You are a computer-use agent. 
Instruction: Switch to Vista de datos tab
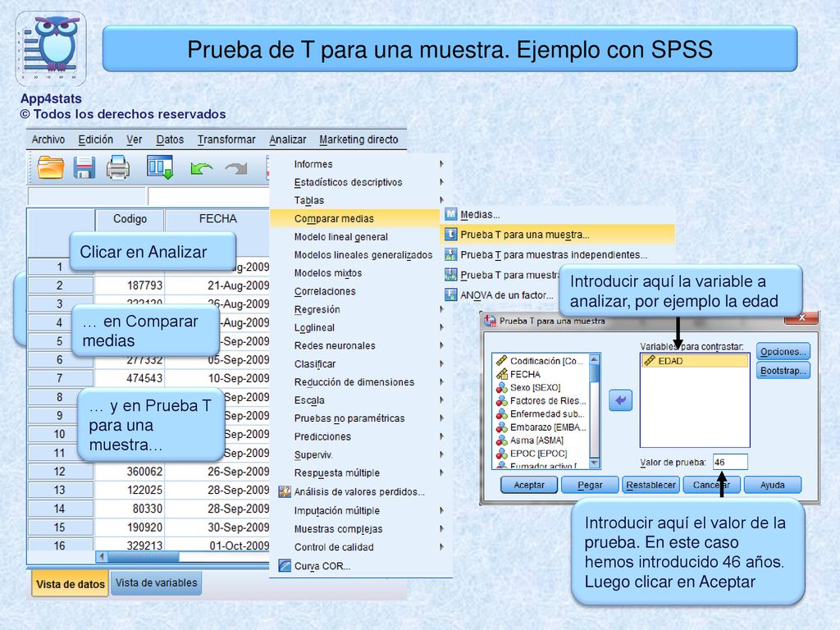click(x=71, y=584)
